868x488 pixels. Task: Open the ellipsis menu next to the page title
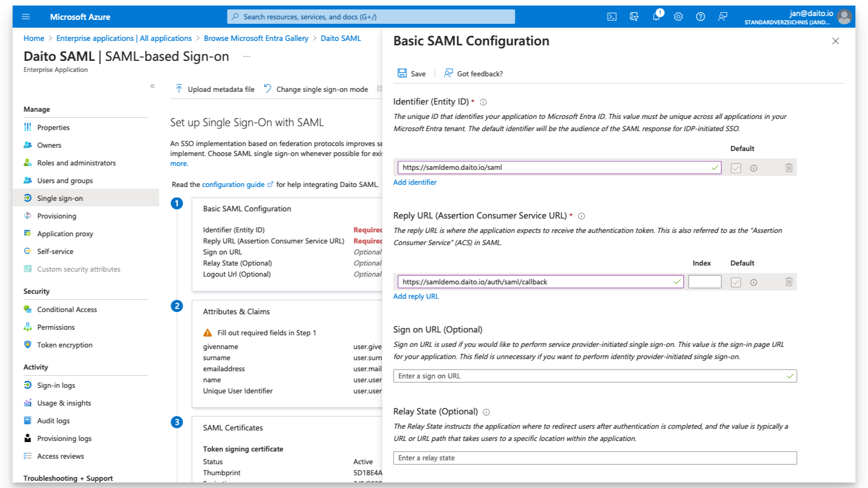tap(247, 56)
